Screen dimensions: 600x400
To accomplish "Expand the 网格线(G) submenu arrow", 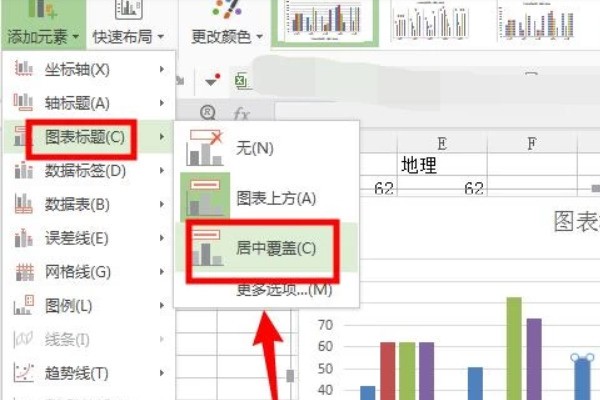I will [162, 272].
